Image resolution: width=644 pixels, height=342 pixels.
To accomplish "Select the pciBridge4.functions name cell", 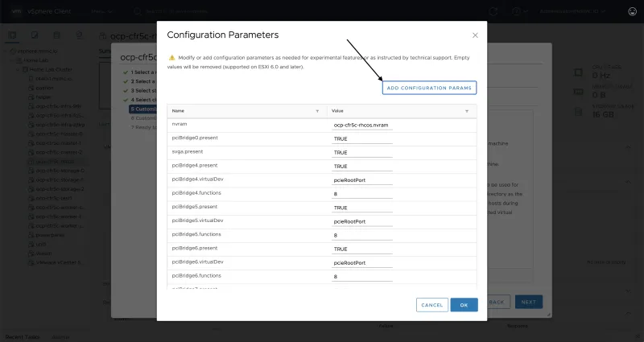I will click(x=196, y=193).
